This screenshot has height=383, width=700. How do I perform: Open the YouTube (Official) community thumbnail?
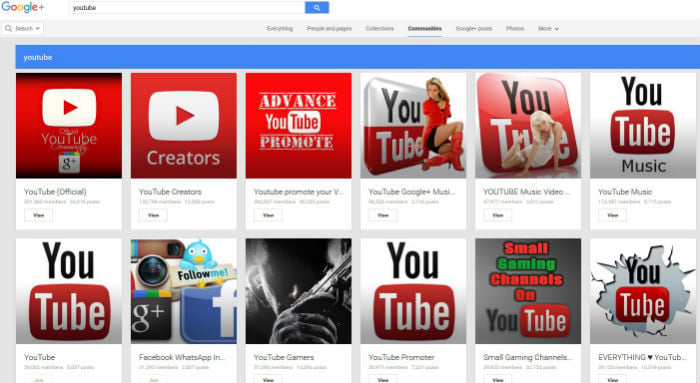click(69, 125)
